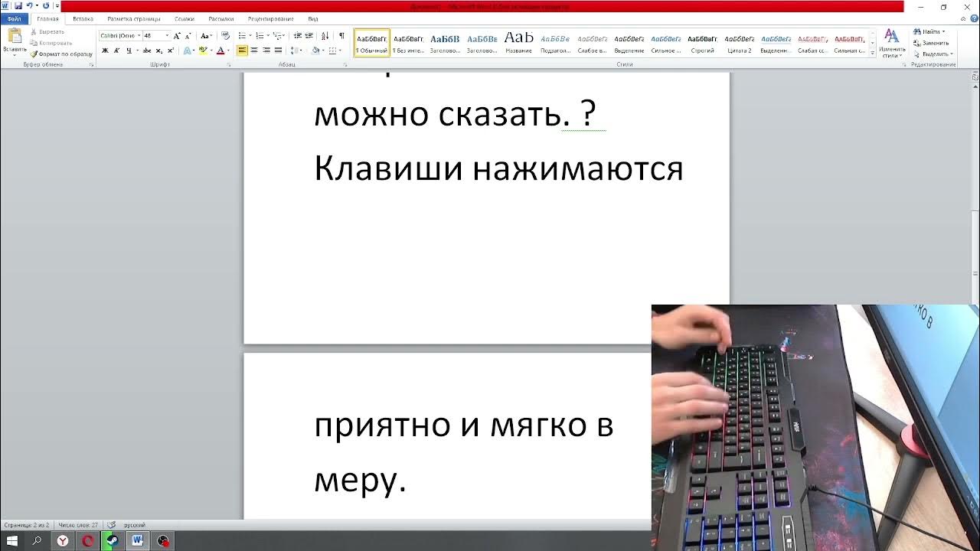Open Изменить стили dropdown

(891, 43)
